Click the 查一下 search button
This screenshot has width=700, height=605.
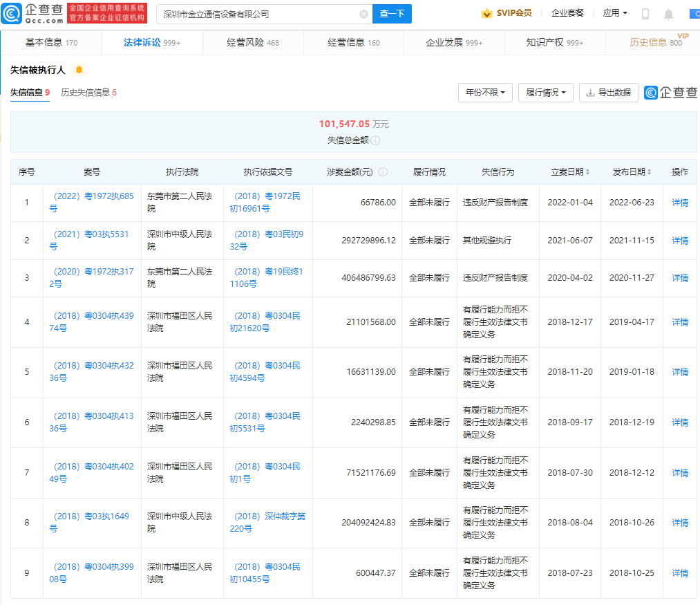(x=392, y=14)
